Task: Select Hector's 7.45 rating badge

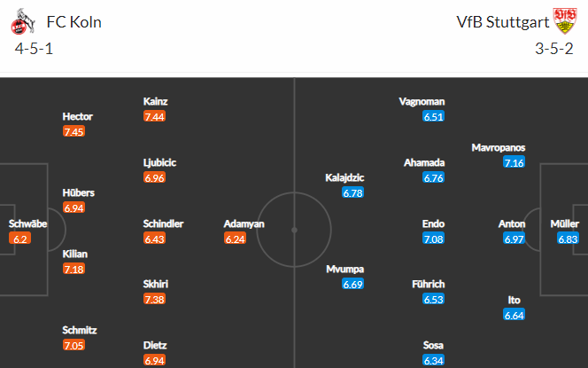Action: click(73, 132)
